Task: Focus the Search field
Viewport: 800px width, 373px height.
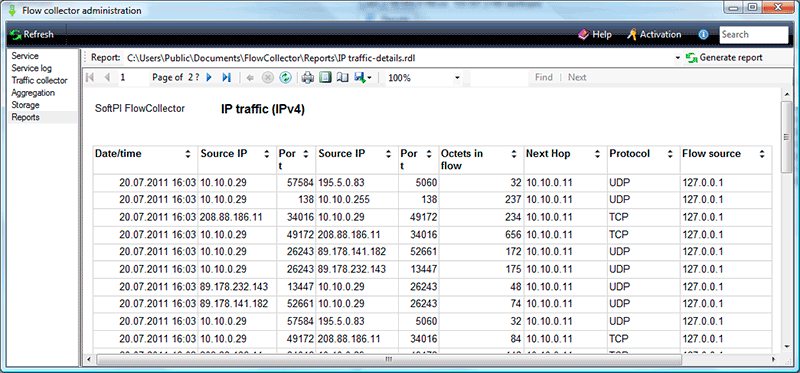Action: click(754, 35)
